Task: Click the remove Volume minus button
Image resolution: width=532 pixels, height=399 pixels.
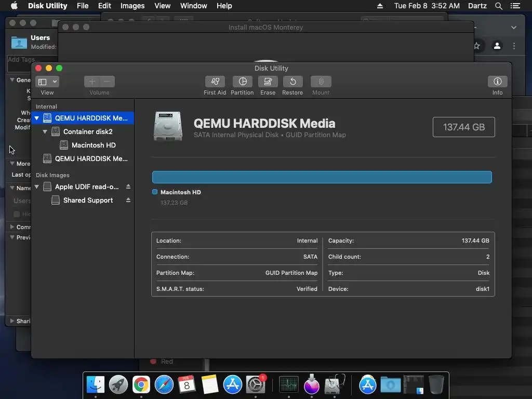Action: pyautogui.click(x=107, y=82)
